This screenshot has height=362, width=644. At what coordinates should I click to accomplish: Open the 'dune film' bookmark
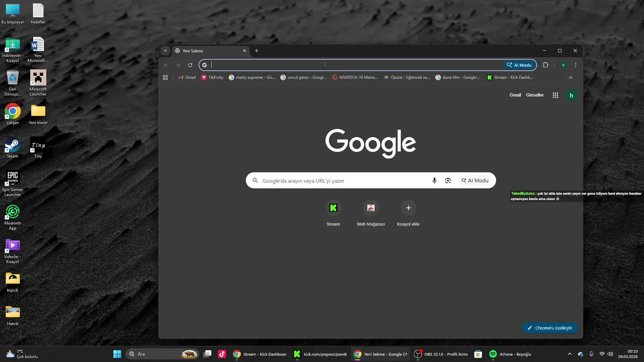[458, 77]
